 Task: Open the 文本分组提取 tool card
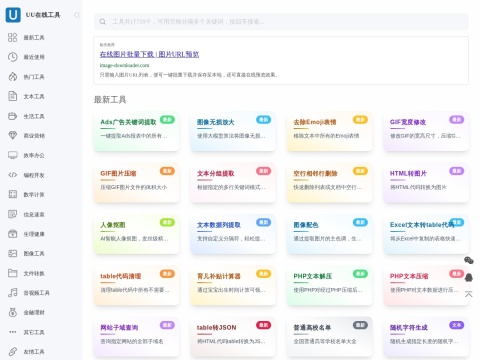(233, 183)
